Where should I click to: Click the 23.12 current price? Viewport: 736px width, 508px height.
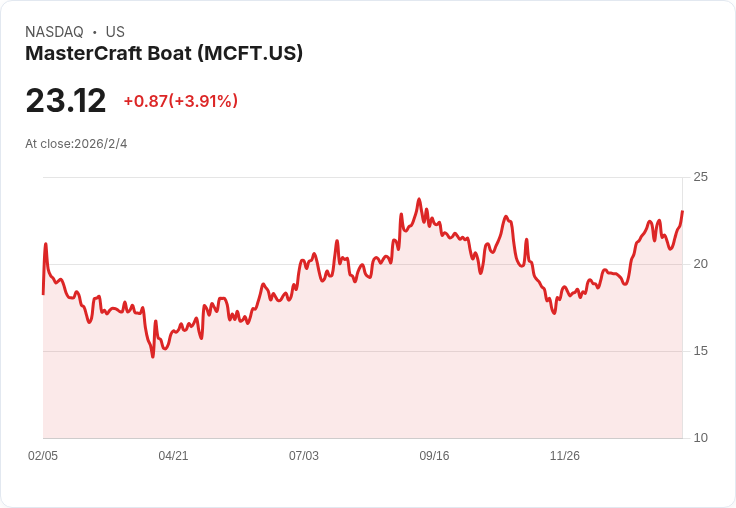66,101
